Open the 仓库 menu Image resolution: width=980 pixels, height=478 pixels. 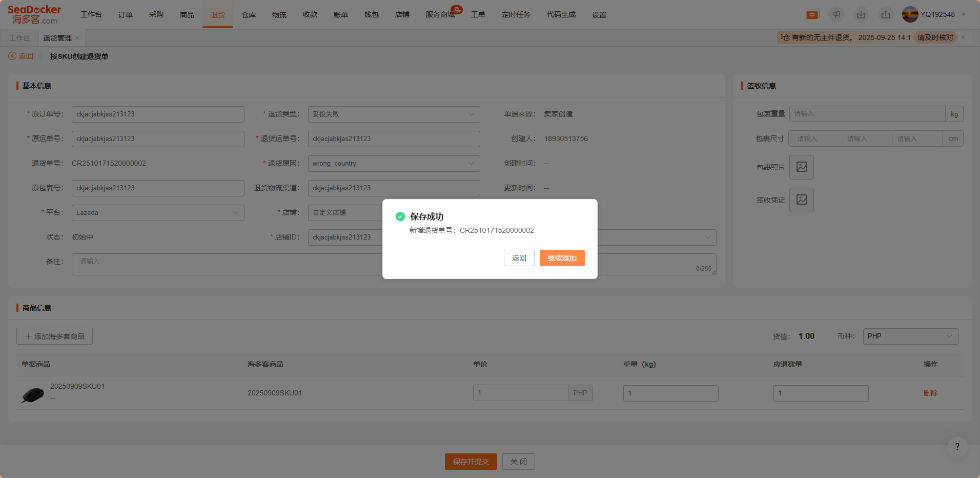pos(249,15)
